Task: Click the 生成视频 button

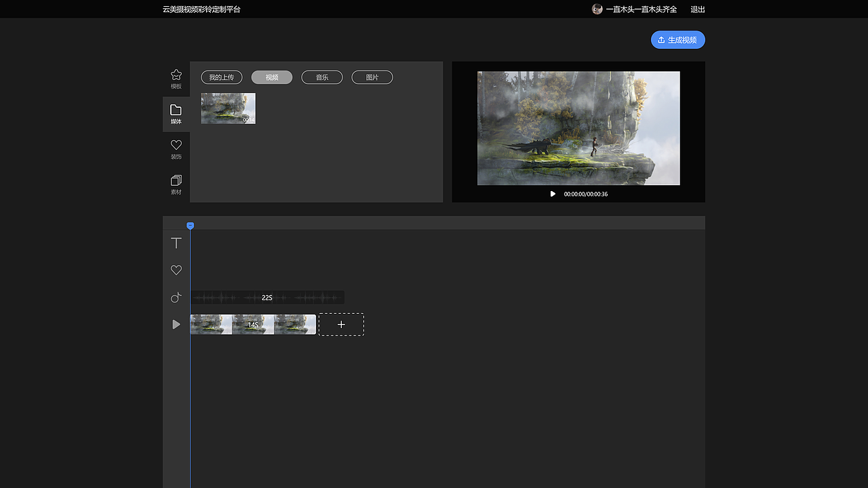Action: pyautogui.click(x=678, y=40)
